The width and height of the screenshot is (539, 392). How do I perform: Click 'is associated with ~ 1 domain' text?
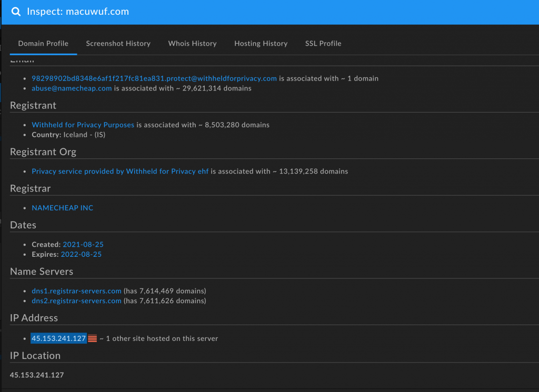pyautogui.click(x=329, y=78)
